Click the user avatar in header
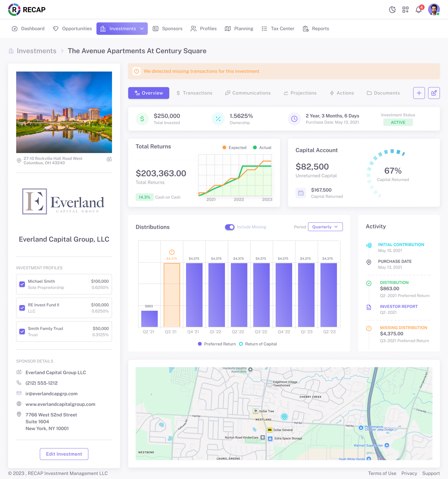This screenshot has height=479, width=448. tap(434, 10)
